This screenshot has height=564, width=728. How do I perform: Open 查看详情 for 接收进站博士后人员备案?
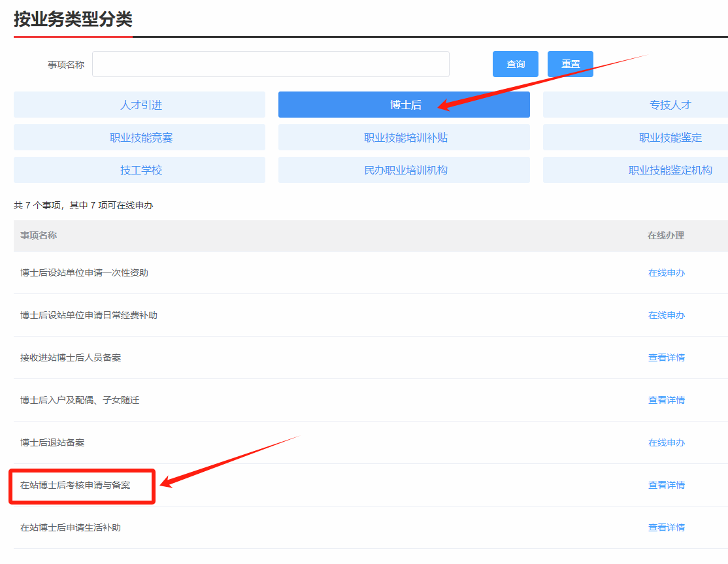666,357
